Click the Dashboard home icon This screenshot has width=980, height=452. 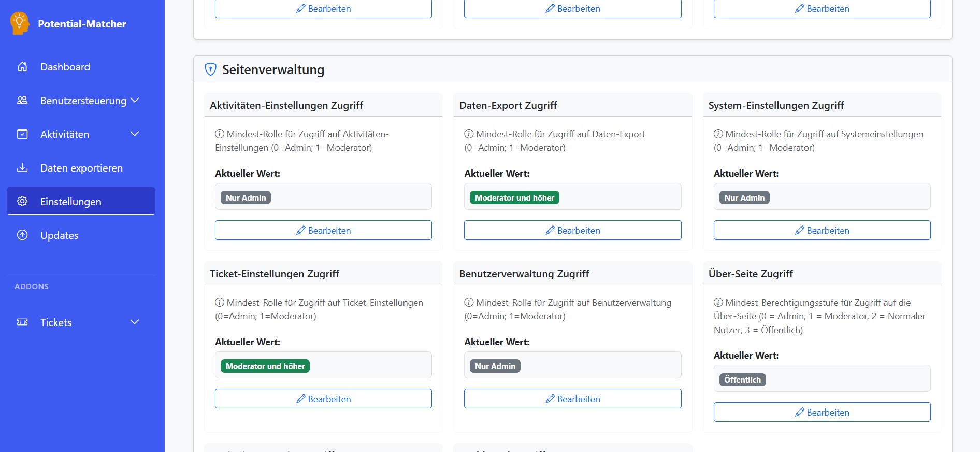[22, 67]
